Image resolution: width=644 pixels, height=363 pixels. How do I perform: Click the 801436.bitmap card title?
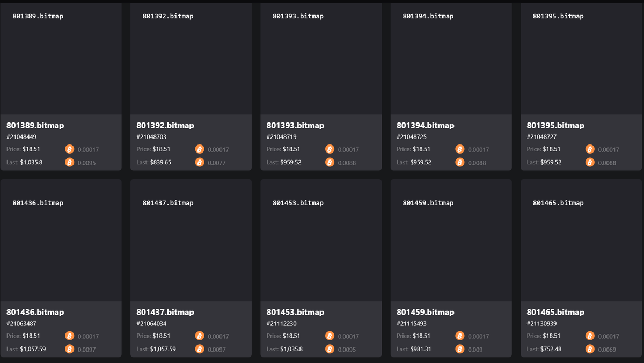pos(34,312)
